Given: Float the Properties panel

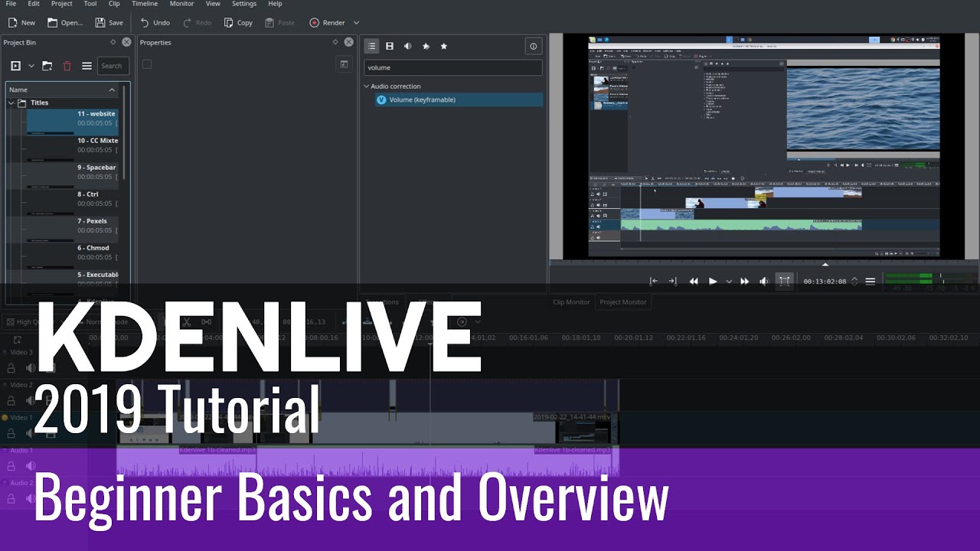Looking at the screenshot, I should (335, 42).
